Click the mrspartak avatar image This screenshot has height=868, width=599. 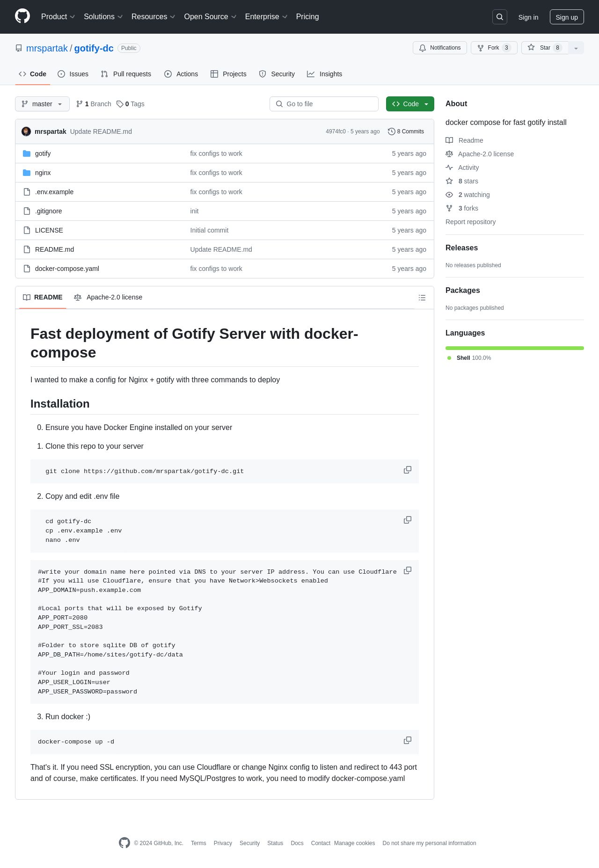[26, 131]
